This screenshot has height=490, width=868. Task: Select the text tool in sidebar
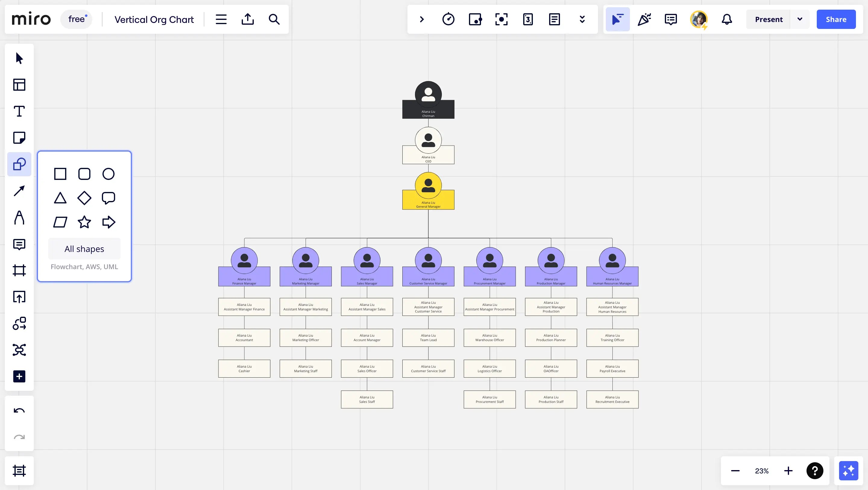19,111
